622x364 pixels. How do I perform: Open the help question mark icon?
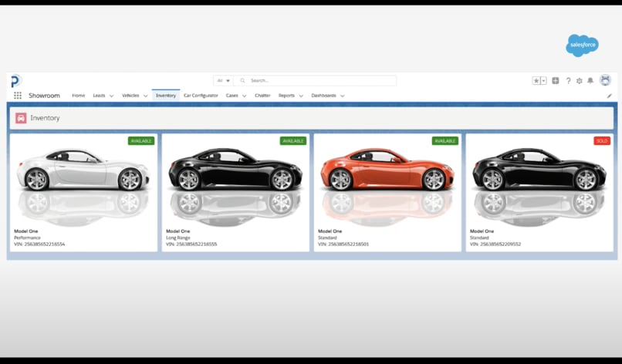568,81
